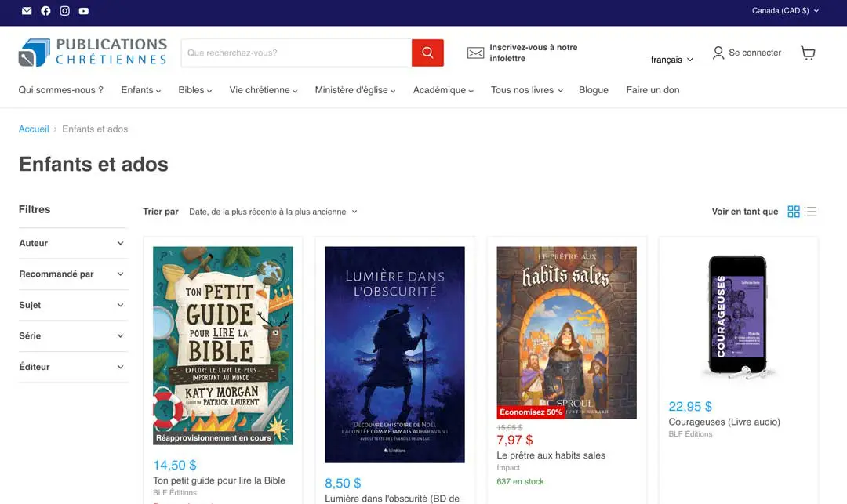
Task: Open the YouTube channel icon
Action: coord(84,11)
